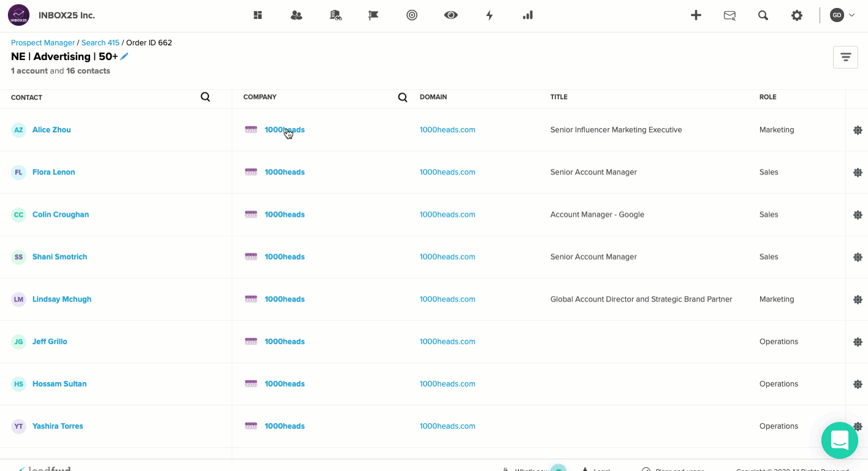The width and height of the screenshot is (868, 471).
Task: Go to Search 415 breadcrumb
Action: tap(101, 43)
